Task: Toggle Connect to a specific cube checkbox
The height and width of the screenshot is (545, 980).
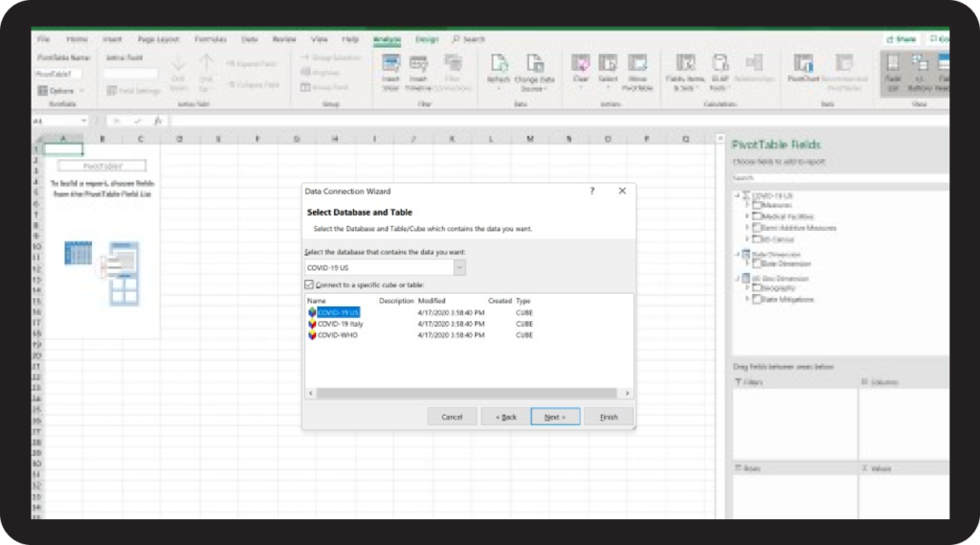Action: click(309, 284)
